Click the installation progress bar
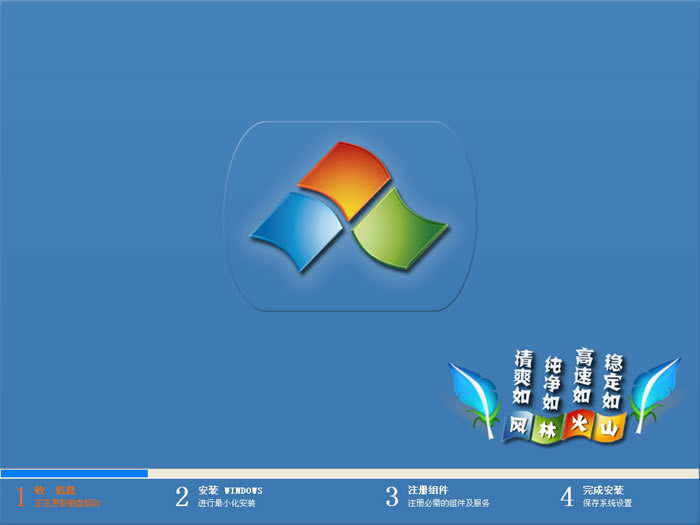Image resolution: width=700 pixels, height=525 pixels. (350, 474)
